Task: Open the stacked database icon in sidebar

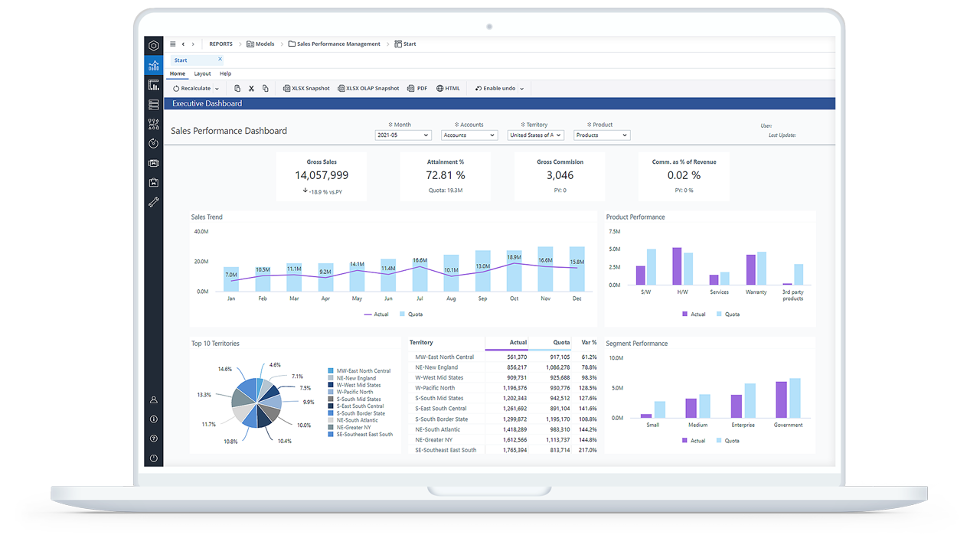Action: pos(154,104)
